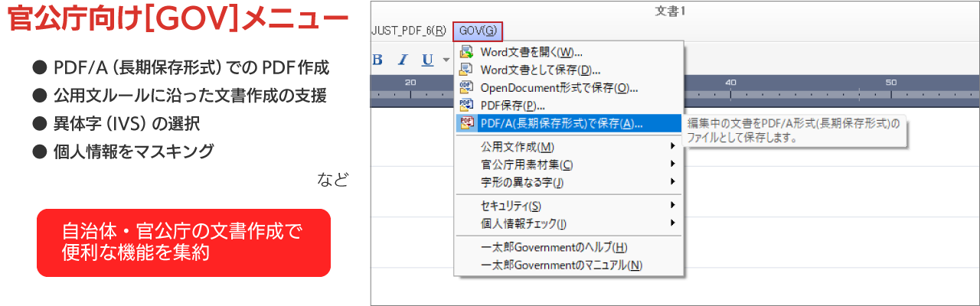
Task: Toggle Underline formatting button
Action: click(427, 60)
